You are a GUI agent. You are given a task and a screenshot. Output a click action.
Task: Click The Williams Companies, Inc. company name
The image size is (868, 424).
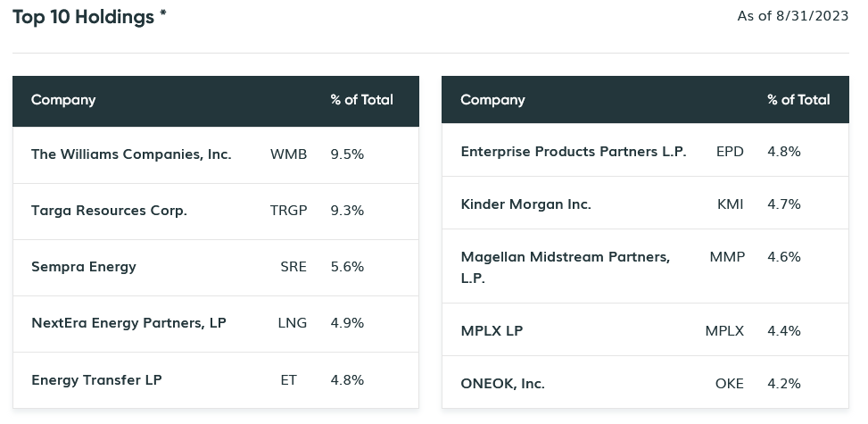131,154
